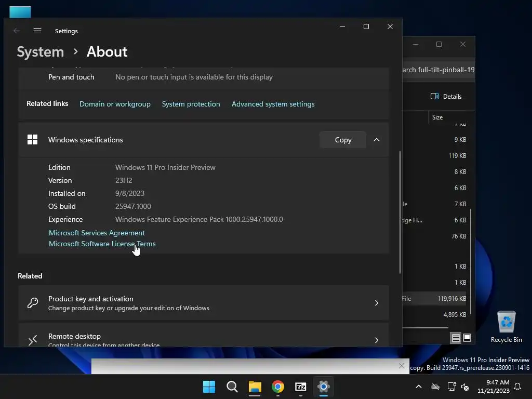Click the File Explorer search box

[438, 70]
